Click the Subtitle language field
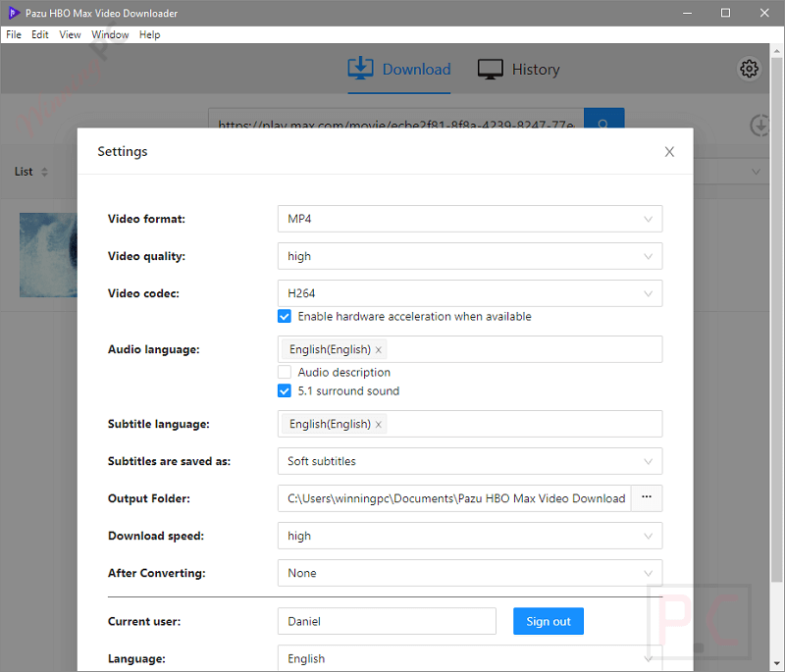This screenshot has width=785, height=672. coord(470,424)
